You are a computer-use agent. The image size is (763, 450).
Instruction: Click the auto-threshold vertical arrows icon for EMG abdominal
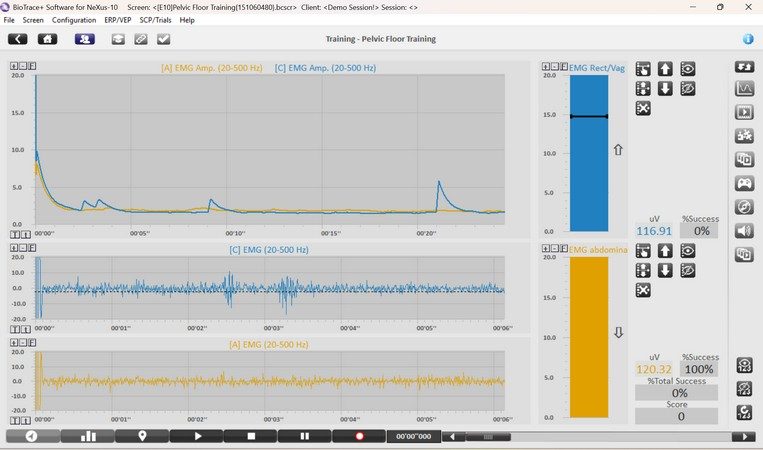click(643, 270)
